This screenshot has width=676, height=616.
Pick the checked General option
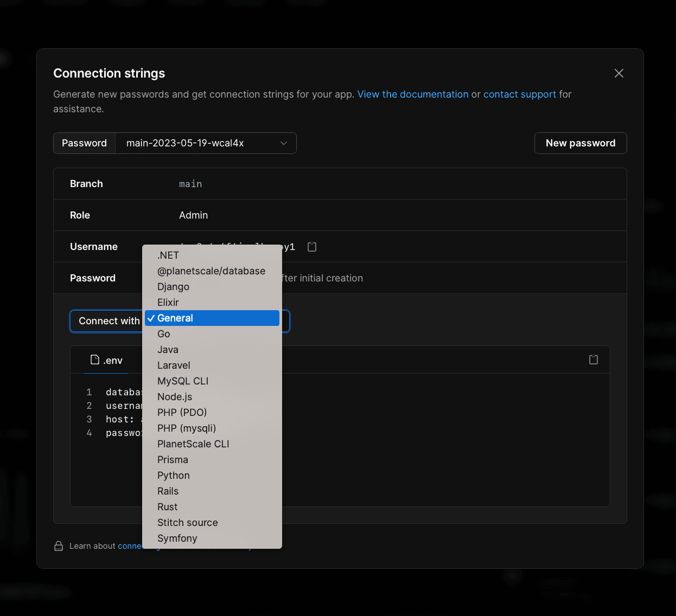tap(212, 318)
